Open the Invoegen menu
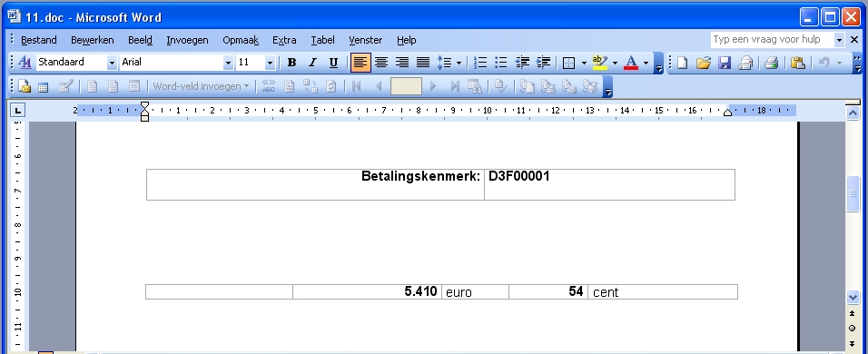This screenshot has height=354, width=868. 187,40
